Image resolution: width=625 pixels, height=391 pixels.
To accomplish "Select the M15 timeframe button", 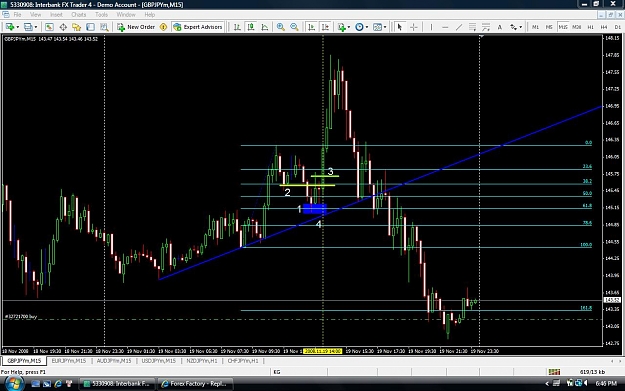I will click(563, 27).
